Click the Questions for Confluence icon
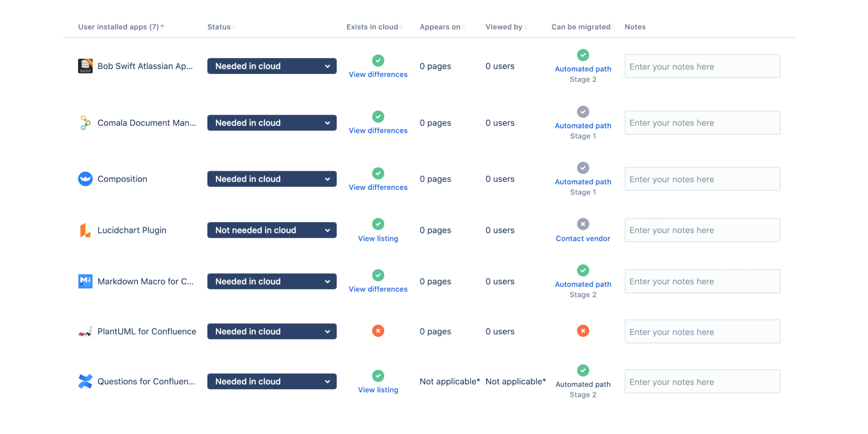The image size is (868, 434). click(x=85, y=381)
